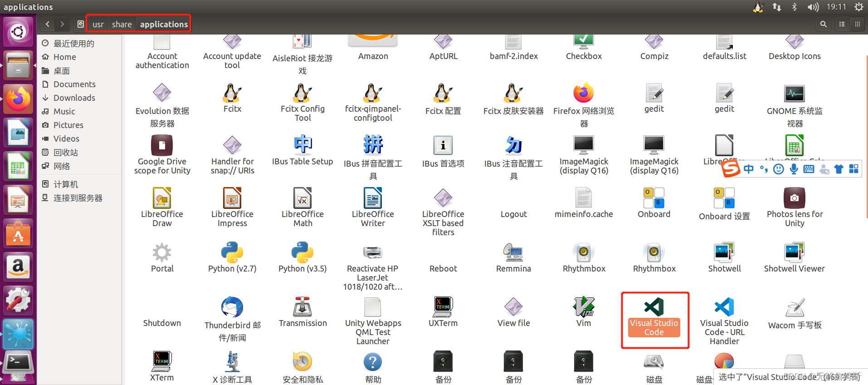
Task: Go back with the left arrow button
Action: 47,24
